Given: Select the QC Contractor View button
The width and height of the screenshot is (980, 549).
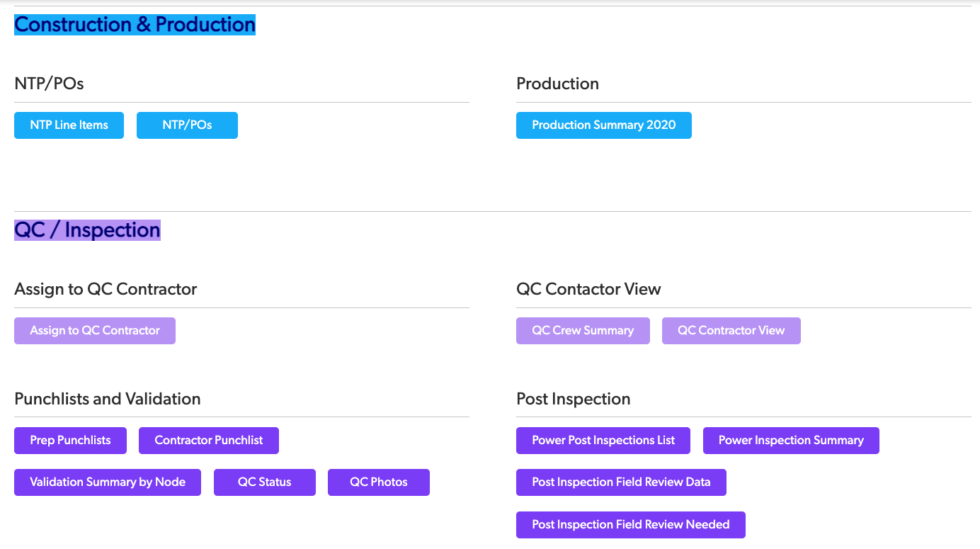Looking at the screenshot, I should tap(731, 331).
